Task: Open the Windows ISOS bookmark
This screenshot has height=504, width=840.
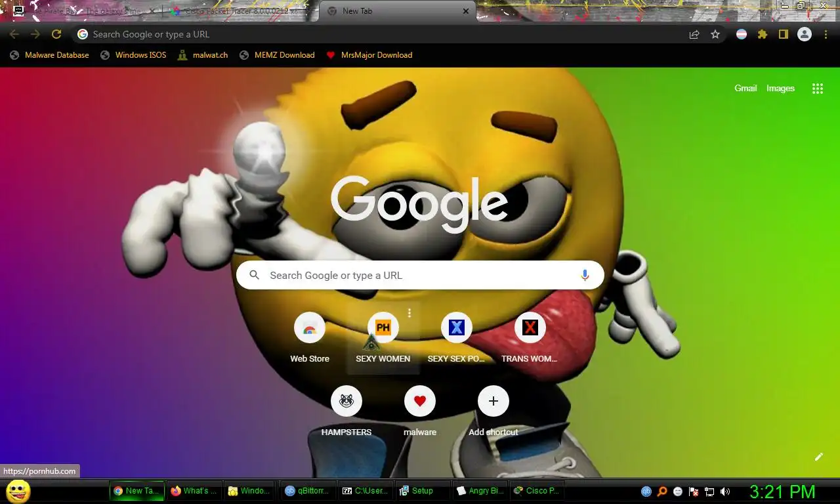Action: click(x=133, y=55)
